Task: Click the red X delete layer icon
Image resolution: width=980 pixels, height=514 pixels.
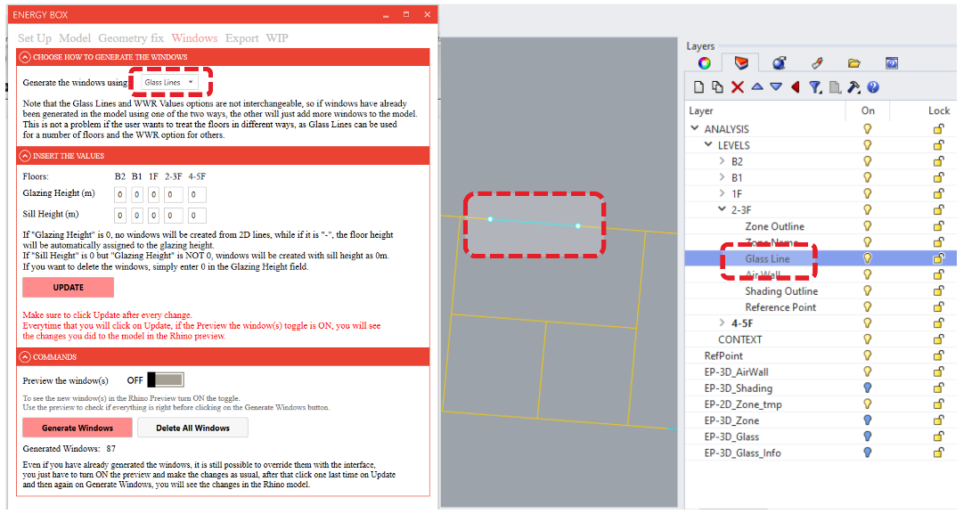Action: click(x=738, y=87)
